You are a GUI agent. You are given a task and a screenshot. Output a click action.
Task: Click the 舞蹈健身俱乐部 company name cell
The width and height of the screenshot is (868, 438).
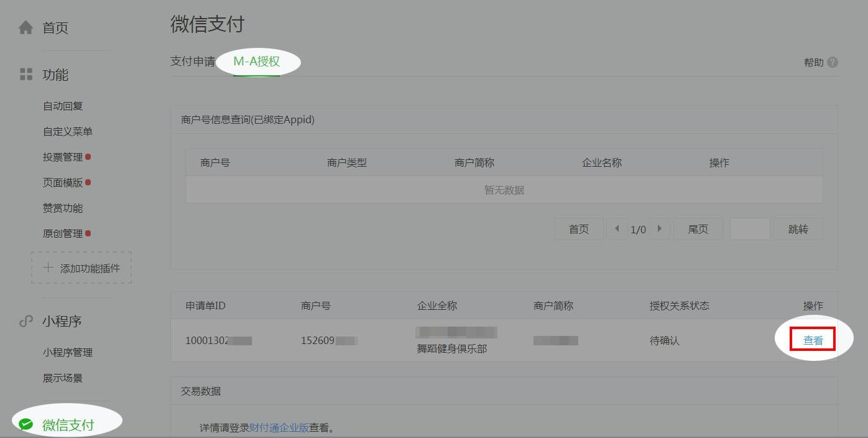click(x=452, y=348)
